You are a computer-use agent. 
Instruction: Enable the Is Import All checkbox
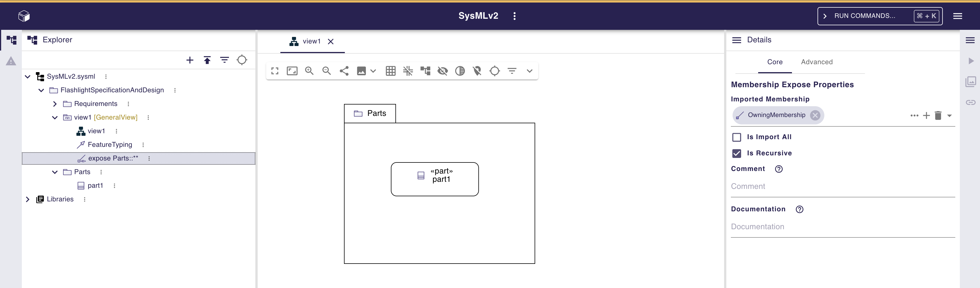[737, 137]
